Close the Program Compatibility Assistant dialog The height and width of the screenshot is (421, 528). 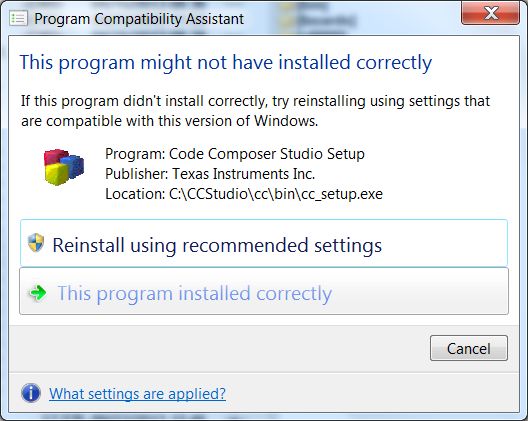[490, 13]
